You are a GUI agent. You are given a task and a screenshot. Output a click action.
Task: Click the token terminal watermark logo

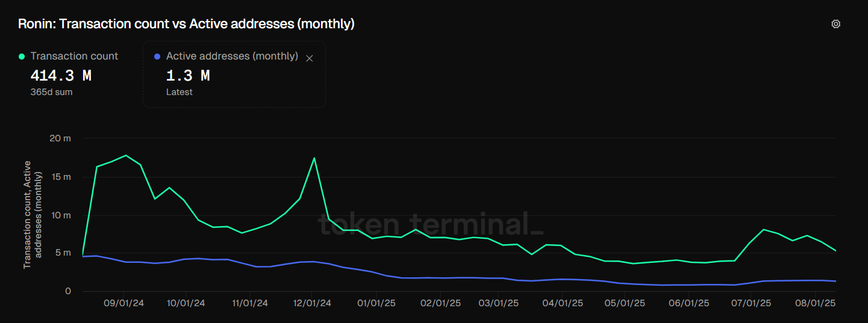pos(431,224)
